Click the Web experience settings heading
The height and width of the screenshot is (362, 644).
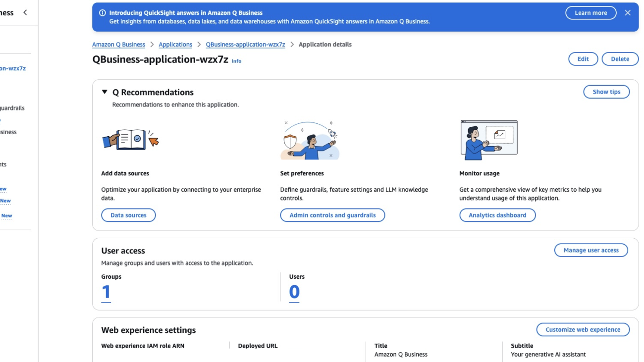(x=148, y=330)
